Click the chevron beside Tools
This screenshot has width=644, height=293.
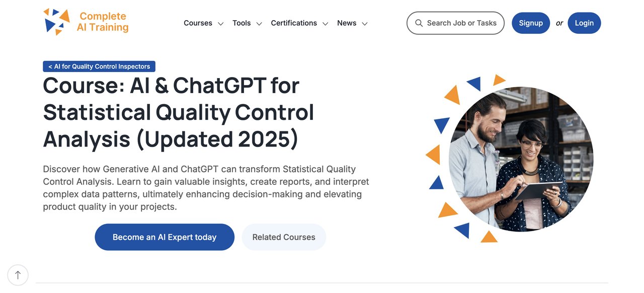[x=259, y=23]
